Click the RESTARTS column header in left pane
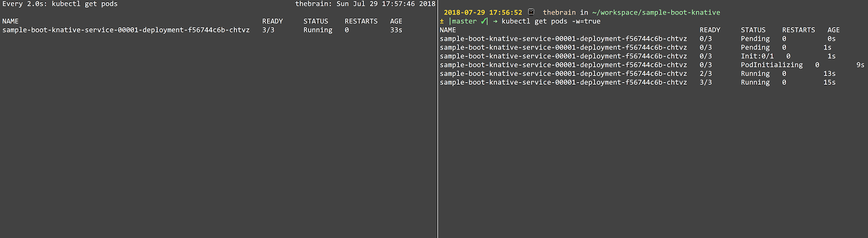This screenshot has height=238, width=868. click(361, 21)
